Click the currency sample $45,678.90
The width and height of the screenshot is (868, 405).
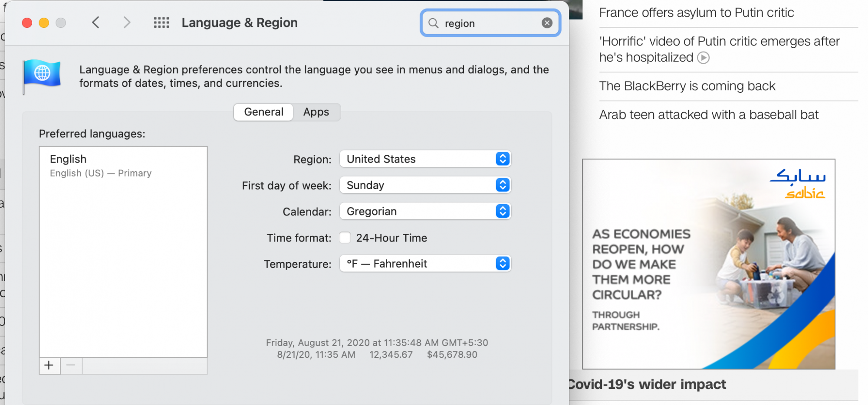(x=452, y=355)
